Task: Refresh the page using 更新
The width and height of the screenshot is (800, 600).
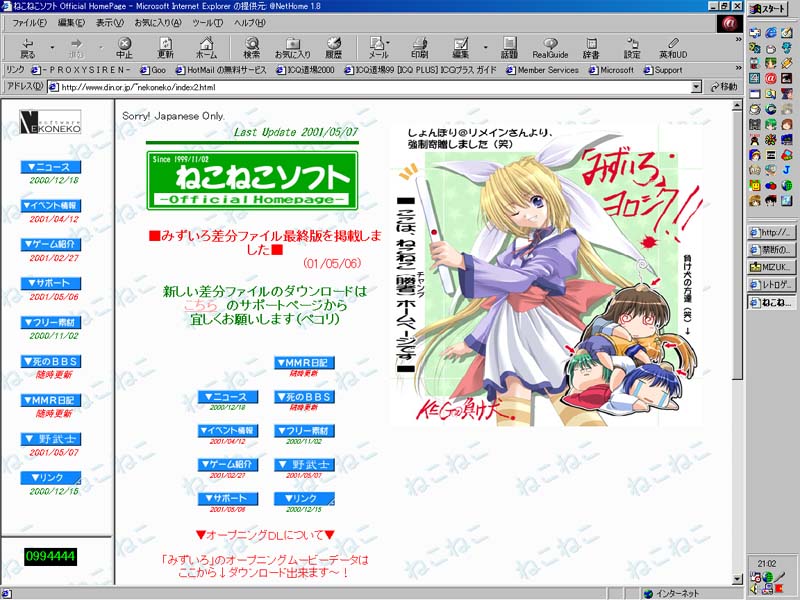Action: [x=165, y=48]
